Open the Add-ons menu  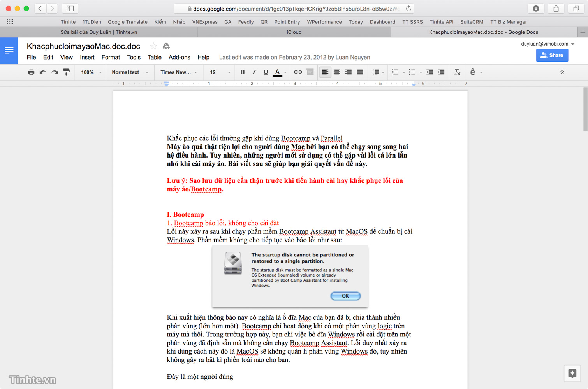(x=180, y=57)
